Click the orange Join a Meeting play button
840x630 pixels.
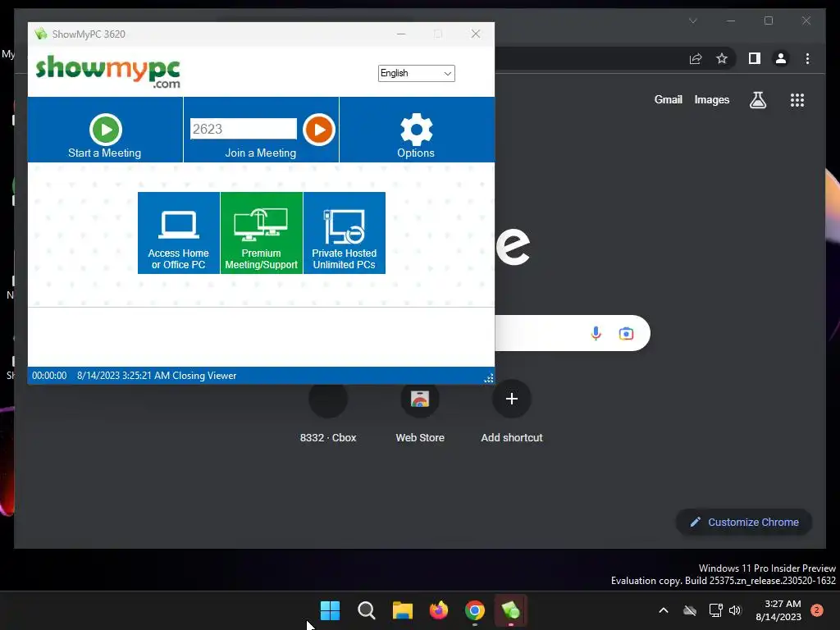[319, 129]
